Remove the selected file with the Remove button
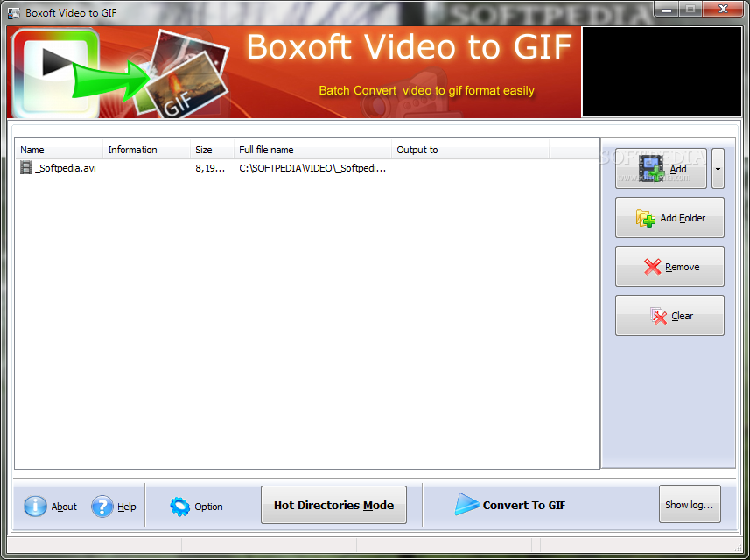 669,267
